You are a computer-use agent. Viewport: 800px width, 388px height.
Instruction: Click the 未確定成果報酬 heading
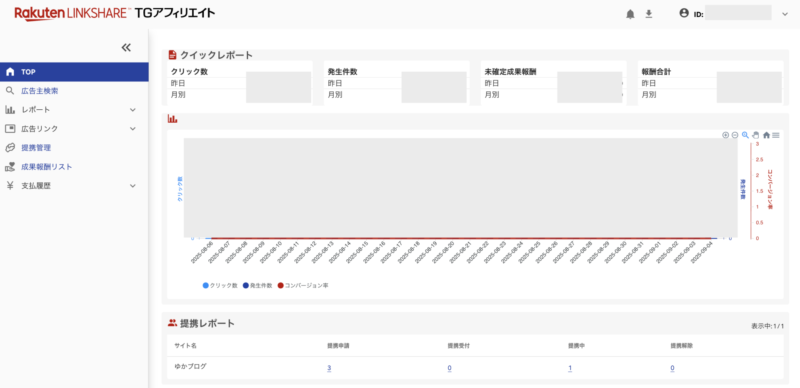coord(510,72)
